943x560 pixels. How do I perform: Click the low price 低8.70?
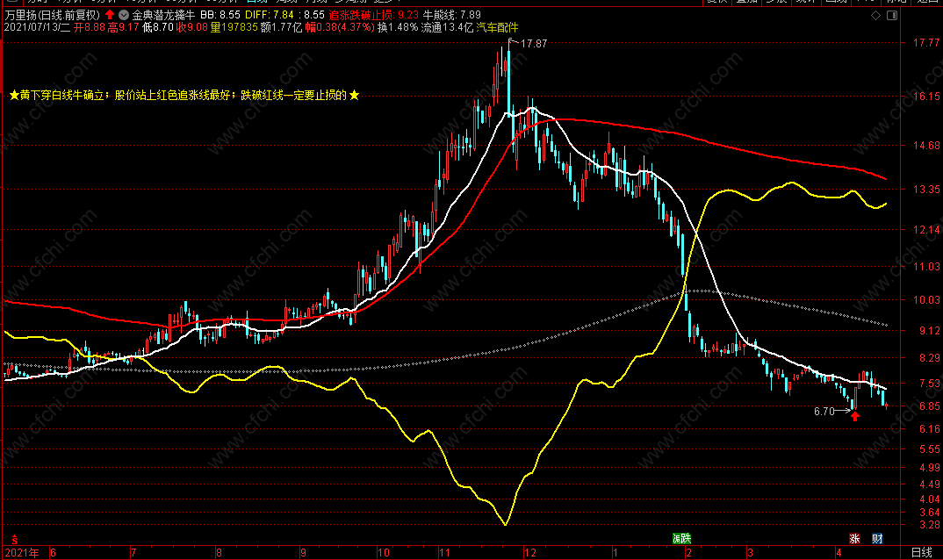click(x=158, y=27)
